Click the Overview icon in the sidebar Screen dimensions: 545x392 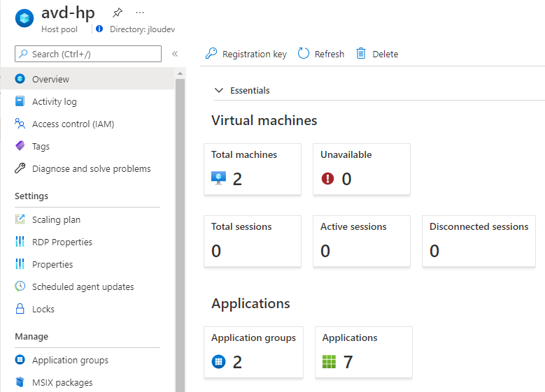point(20,79)
